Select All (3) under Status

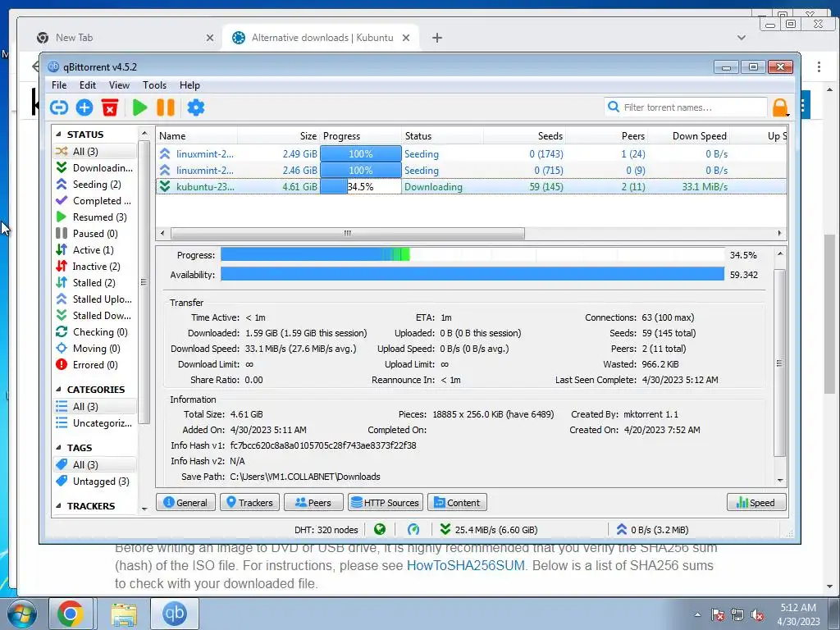point(95,152)
